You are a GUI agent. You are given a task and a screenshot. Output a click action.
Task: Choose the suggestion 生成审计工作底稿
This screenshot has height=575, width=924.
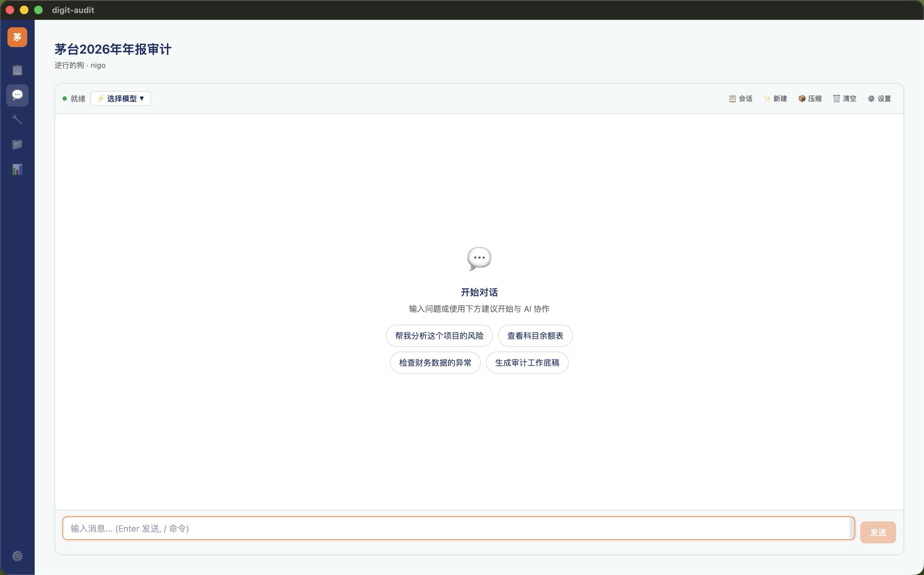527,363
